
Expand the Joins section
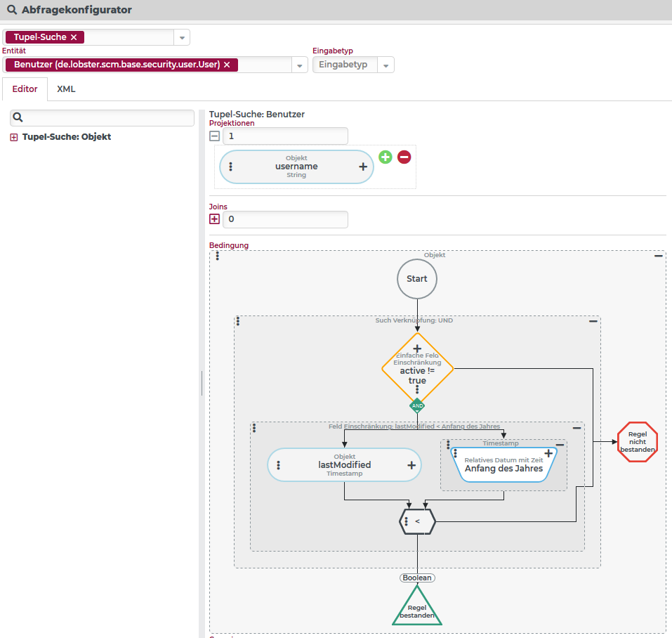pyautogui.click(x=215, y=219)
